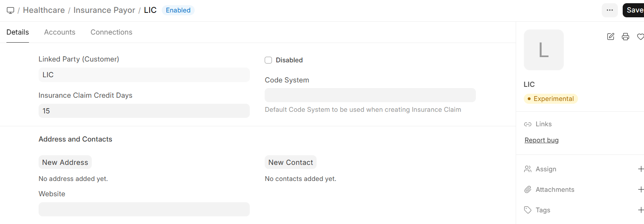Click the Linked Party (Customer) field

pyautogui.click(x=144, y=75)
